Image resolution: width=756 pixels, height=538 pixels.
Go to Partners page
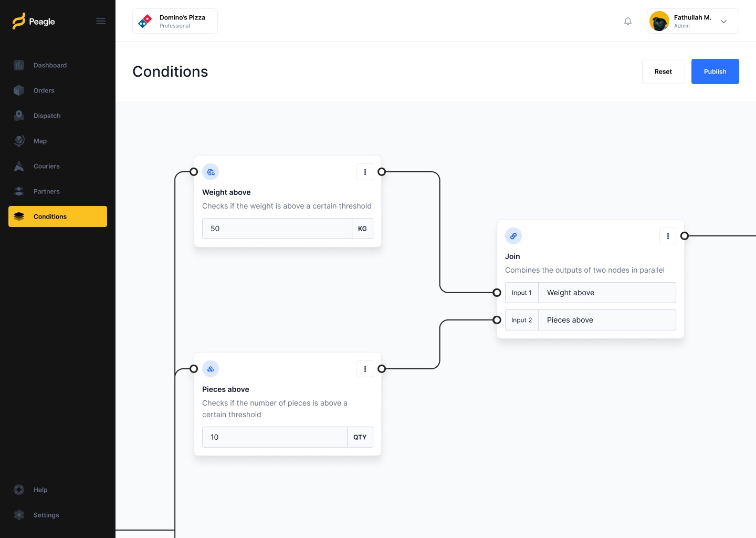58,191
